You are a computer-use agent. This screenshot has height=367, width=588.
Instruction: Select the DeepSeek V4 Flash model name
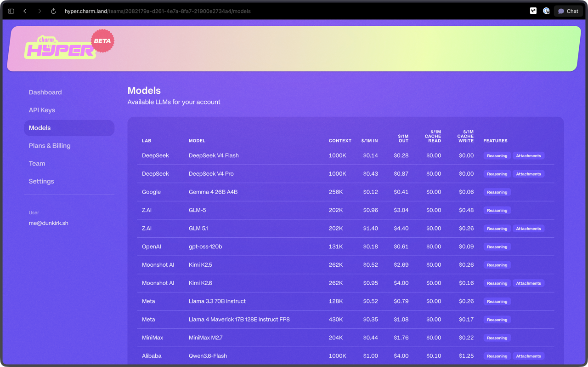[214, 155]
